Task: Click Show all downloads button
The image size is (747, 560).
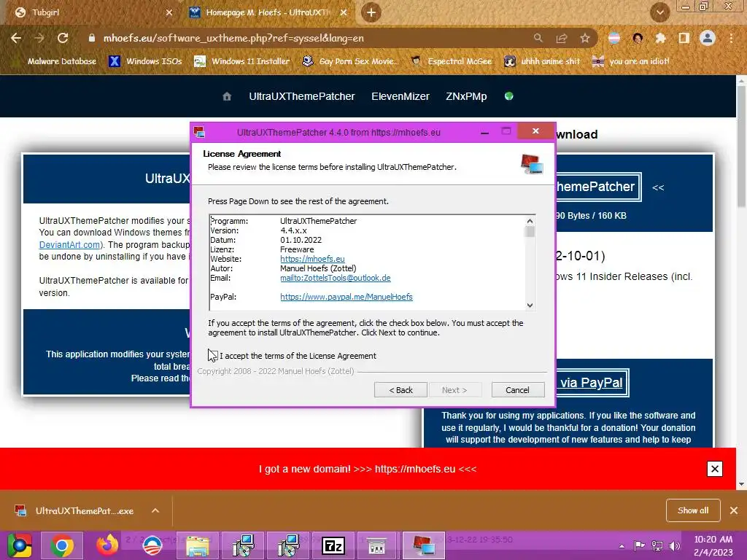Action: 693,510
